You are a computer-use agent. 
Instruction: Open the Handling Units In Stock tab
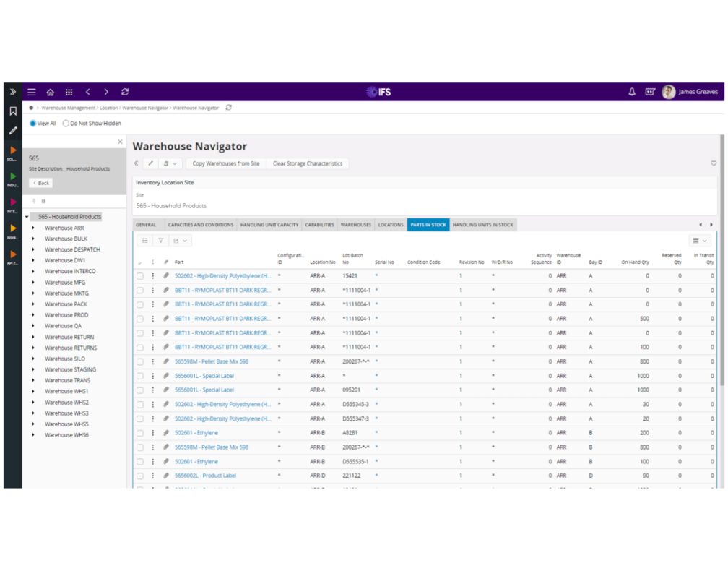[483, 224]
